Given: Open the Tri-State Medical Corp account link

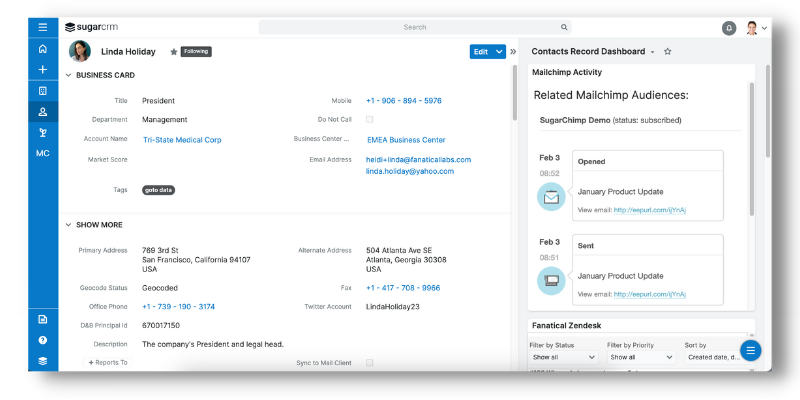Looking at the screenshot, I should pyautogui.click(x=182, y=140).
